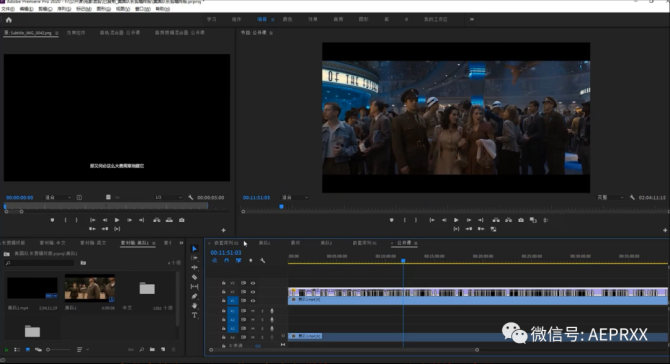
Task: Expand the workspace overflow double-chevron
Action: [x=472, y=19]
